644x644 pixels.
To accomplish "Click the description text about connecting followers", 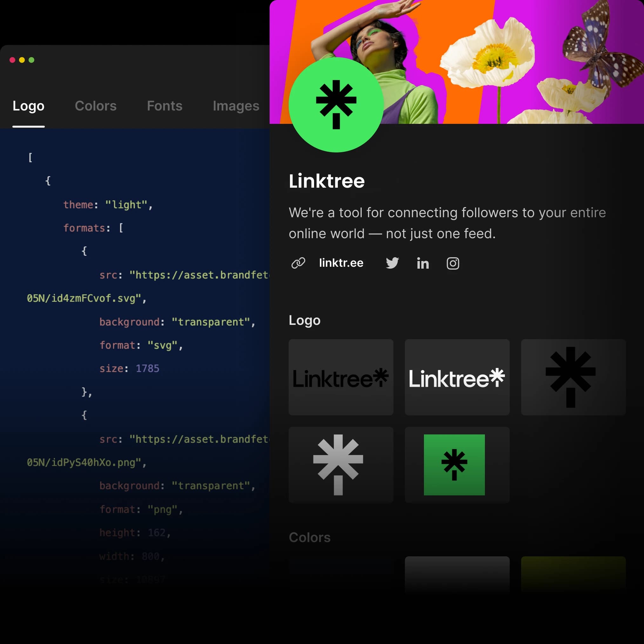I will tap(447, 223).
